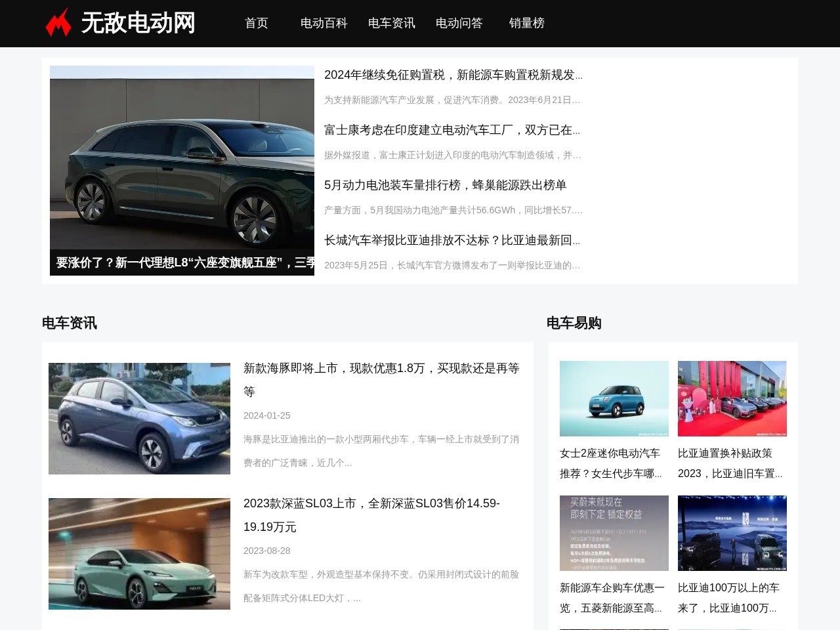Open link 比亚迪置换补贴政策2023
The height and width of the screenshot is (630, 840).
tap(730, 463)
